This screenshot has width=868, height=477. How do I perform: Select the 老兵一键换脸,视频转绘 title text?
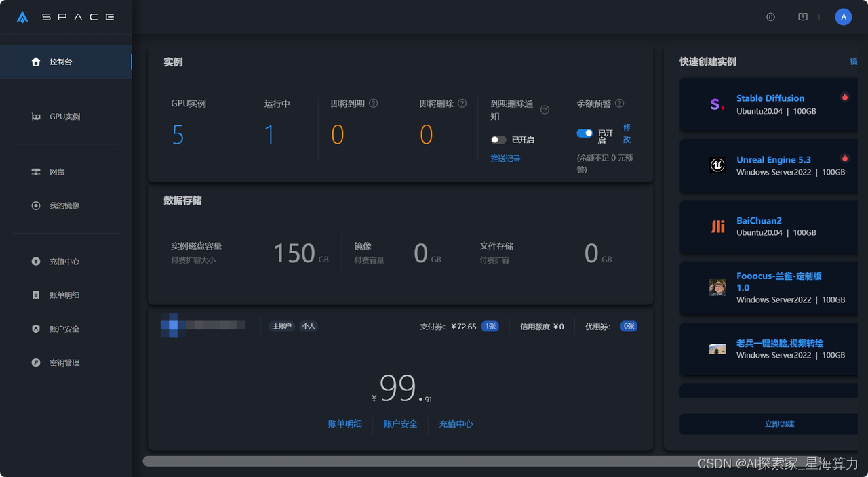(780, 343)
